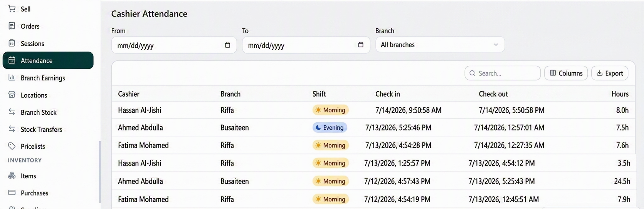Open Purchases under Inventory
The image size is (644, 209).
pyautogui.click(x=48, y=193)
